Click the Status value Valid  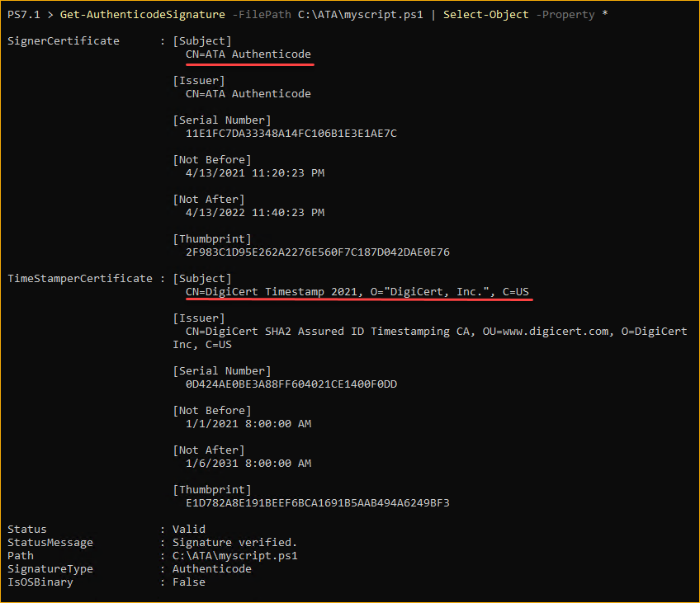(189, 530)
